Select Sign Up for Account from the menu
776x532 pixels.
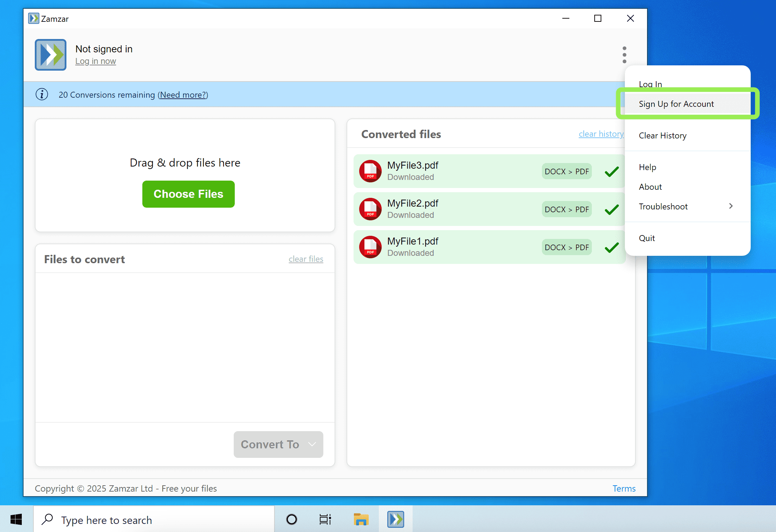pyautogui.click(x=676, y=104)
